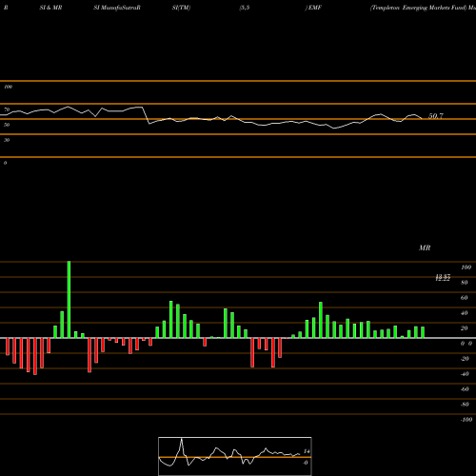The width and height of the screenshot is (476, 476).
Task: Click the '(5,5' parameter text in header
Action: pos(245,8)
